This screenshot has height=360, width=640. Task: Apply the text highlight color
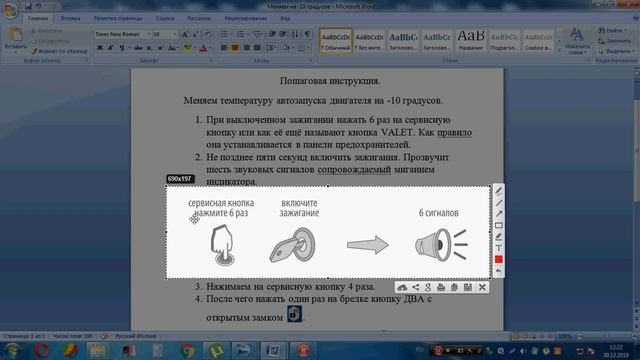tap(187, 48)
